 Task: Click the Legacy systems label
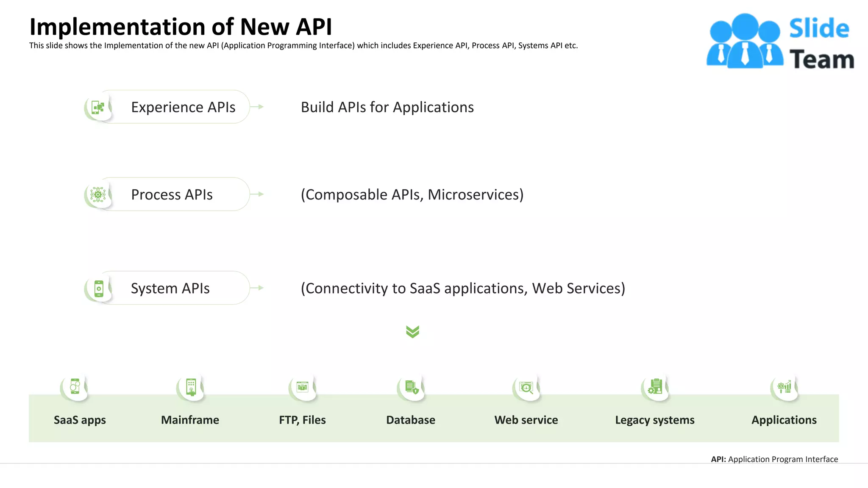[x=655, y=420]
